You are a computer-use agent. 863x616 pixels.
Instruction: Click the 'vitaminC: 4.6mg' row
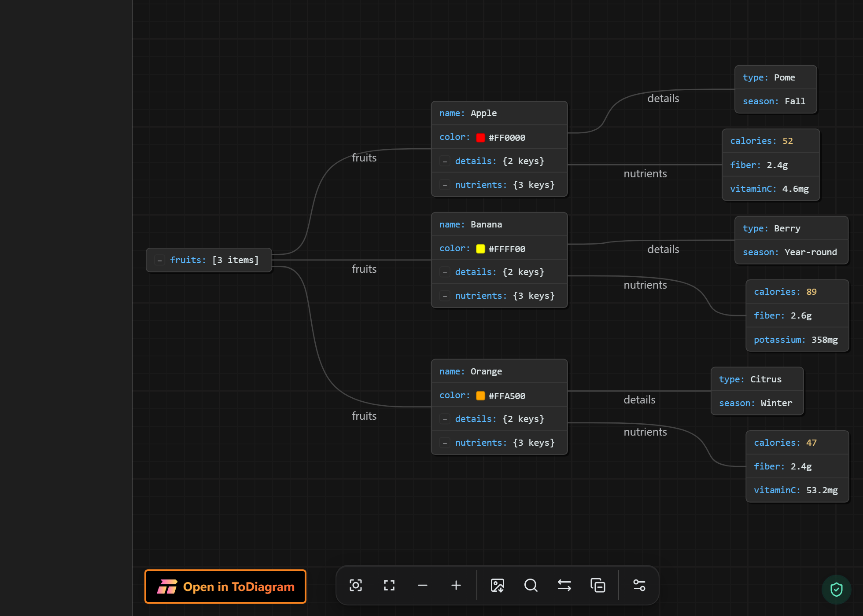[x=771, y=189]
